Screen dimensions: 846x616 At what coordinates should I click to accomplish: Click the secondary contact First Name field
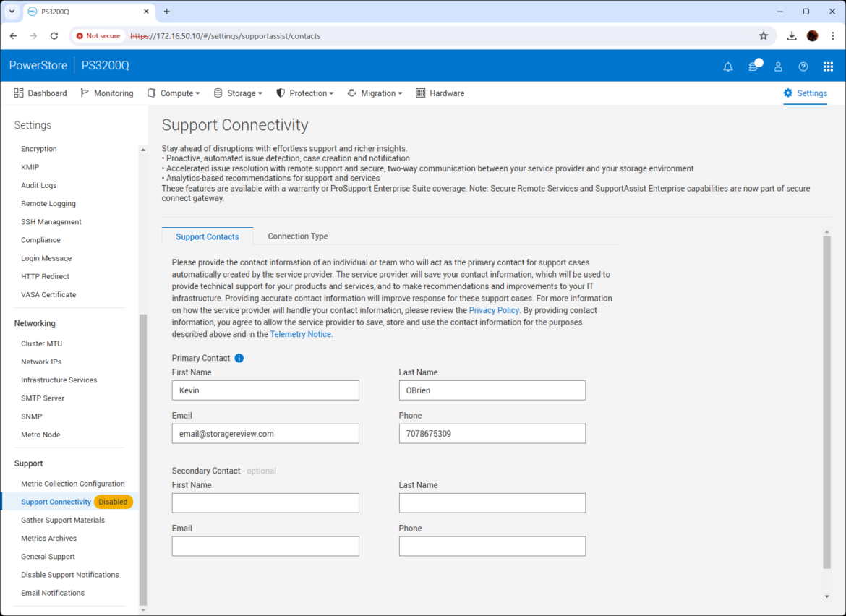point(265,503)
